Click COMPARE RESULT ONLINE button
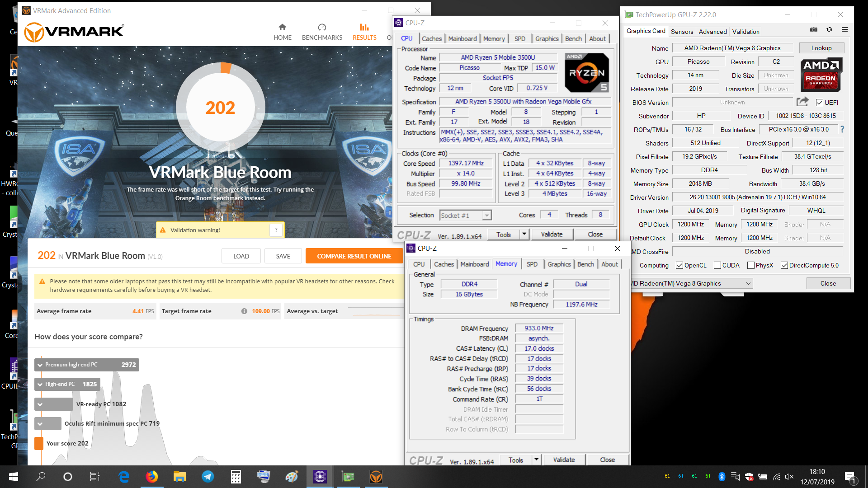868x488 pixels. 354,256
